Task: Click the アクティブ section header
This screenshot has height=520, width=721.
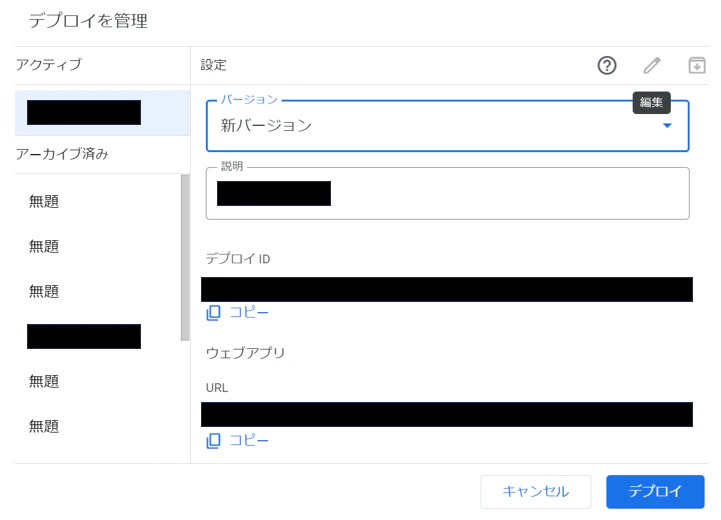Action: click(49, 64)
